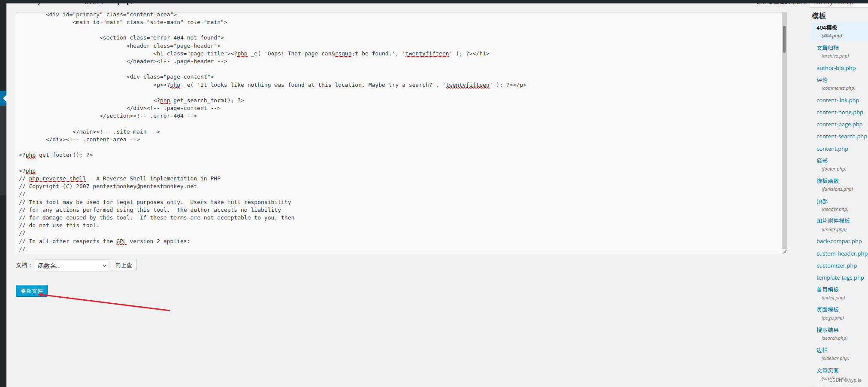Open content-none.php template file
This screenshot has height=387, width=868.
(840, 112)
